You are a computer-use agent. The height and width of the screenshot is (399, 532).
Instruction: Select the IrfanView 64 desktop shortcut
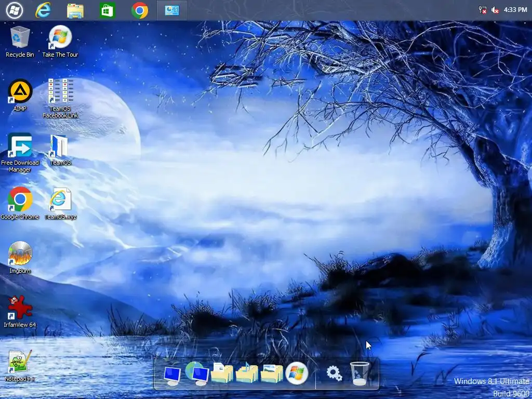pos(20,312)
